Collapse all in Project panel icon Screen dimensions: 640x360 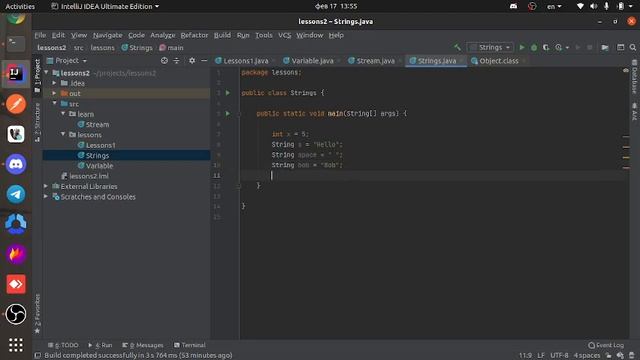[x=176, y=60]
